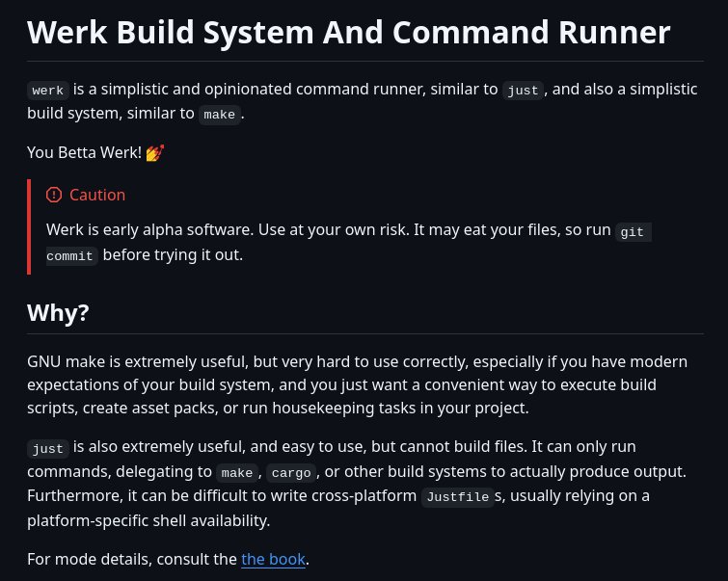Viewport: 728px width, 581px height.
Task: Click the "just" code tag starting the Why paragraph
Action: 48,449
